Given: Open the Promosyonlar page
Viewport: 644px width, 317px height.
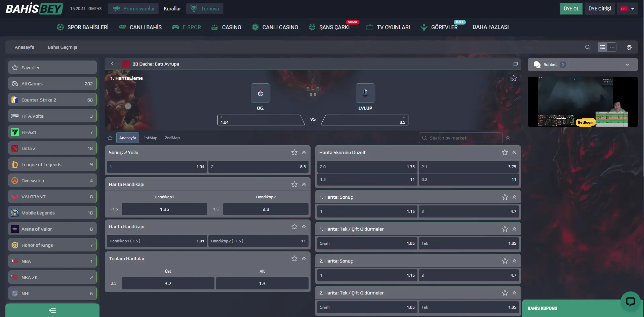Looking at the screenshot, I should tap(134, 9).
